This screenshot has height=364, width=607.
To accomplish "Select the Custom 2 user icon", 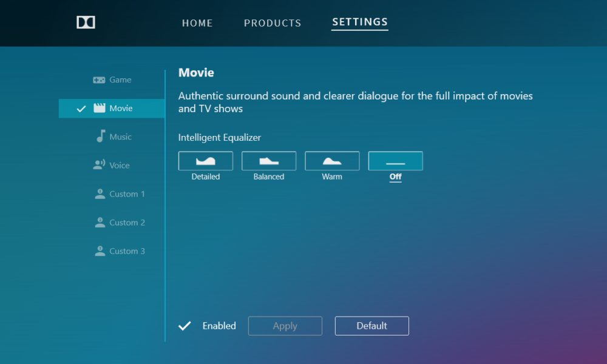I will (100, 222).
